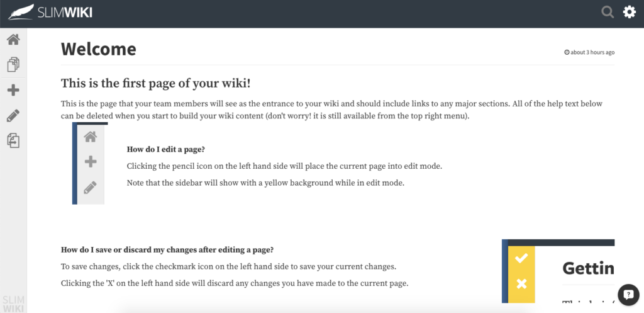Click the Slim Wiki watermark at sidebar bottom
644x313 pixels.
tap(14, 304)
